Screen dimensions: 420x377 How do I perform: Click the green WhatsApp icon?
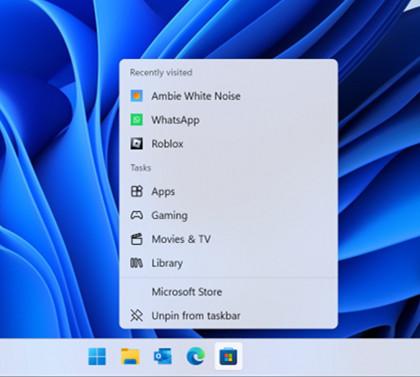136,120
